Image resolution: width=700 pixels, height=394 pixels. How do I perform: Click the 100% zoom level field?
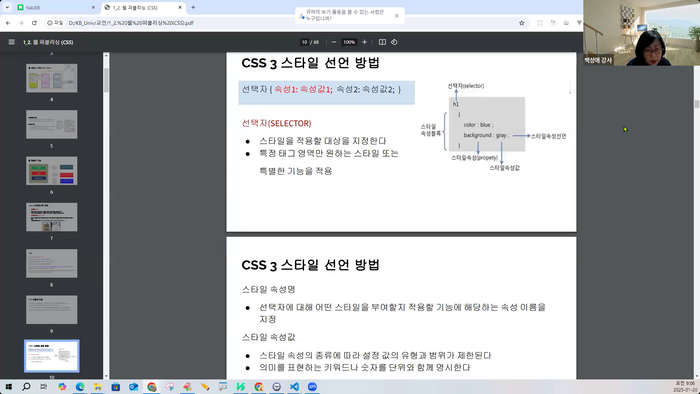tap(349, 42)
